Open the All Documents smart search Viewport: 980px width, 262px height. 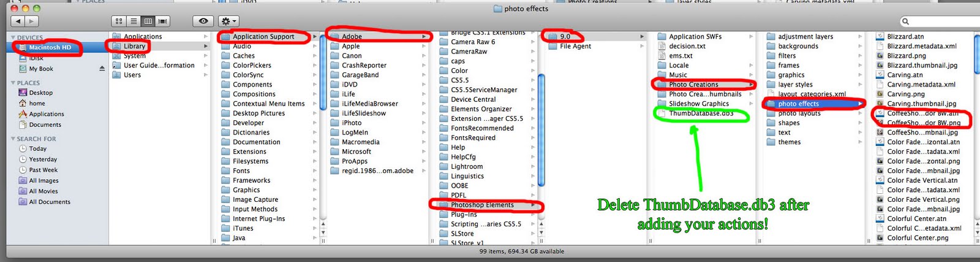click(x=50, y=202)
